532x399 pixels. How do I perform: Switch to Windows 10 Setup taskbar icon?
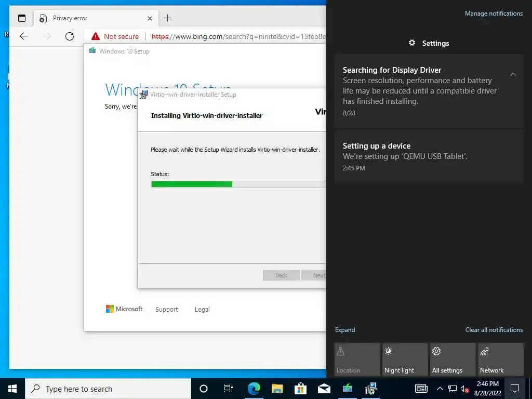coord(348,389)
